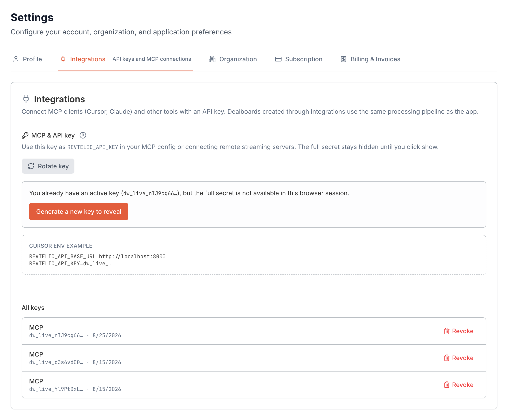Click the Settings page title

(x=32, y=17)
